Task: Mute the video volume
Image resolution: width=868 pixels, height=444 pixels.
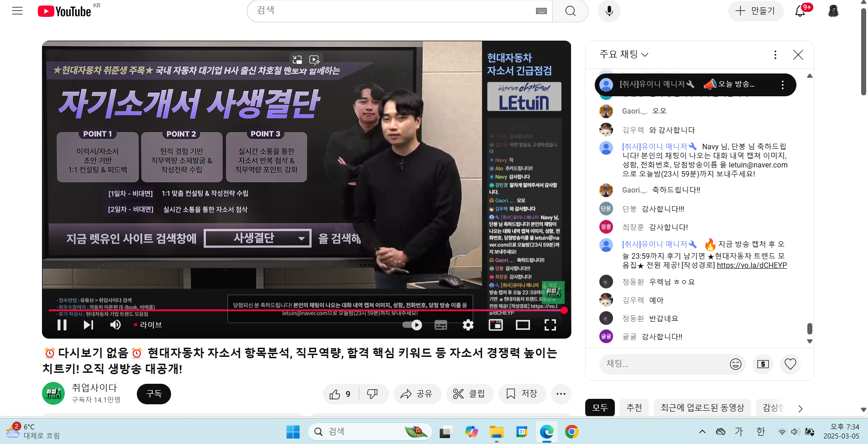Action: point(115,325)
